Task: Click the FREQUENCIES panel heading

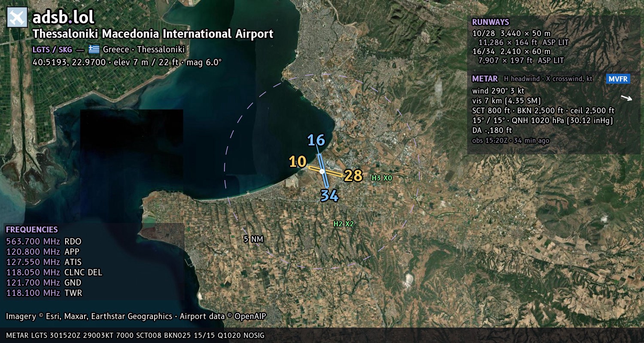Action: coord(32,230)
